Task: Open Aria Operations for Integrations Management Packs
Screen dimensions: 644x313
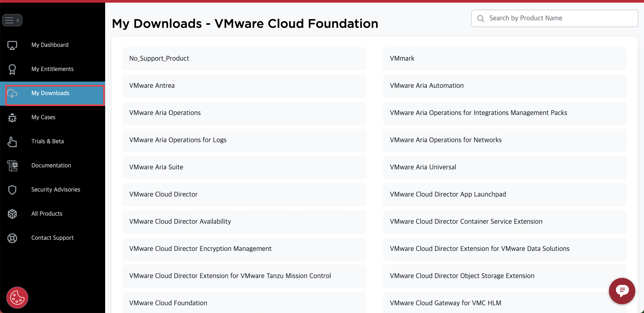Action: pos(504,113)
